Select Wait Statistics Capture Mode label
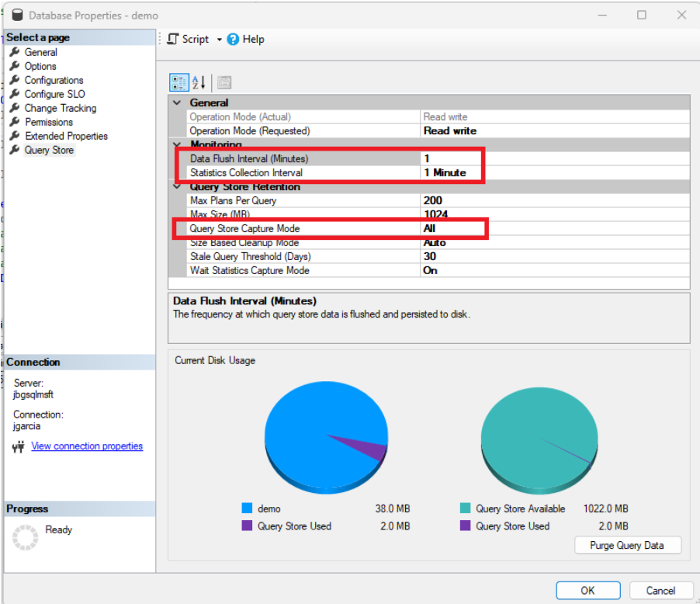Image resolution: width=700 pixels, height=604 pixels. pos(250,270)
